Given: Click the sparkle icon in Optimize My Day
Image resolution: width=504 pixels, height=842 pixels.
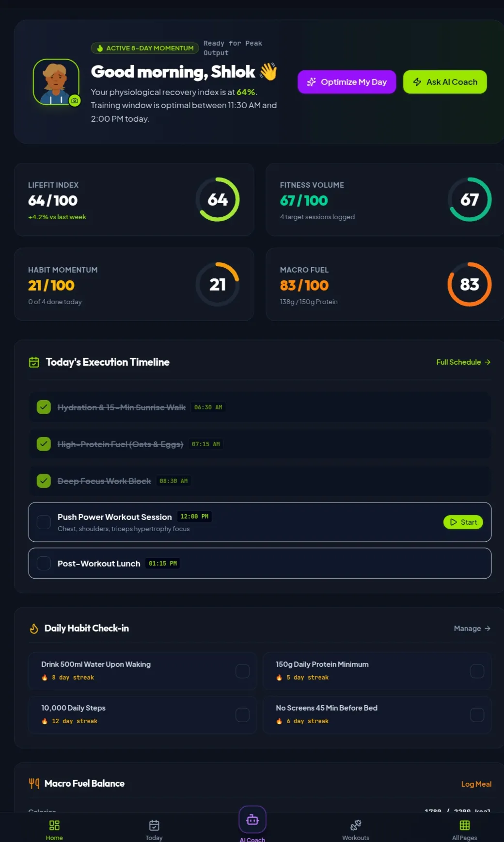Looking at the screenshot, I should pos(312,82).
